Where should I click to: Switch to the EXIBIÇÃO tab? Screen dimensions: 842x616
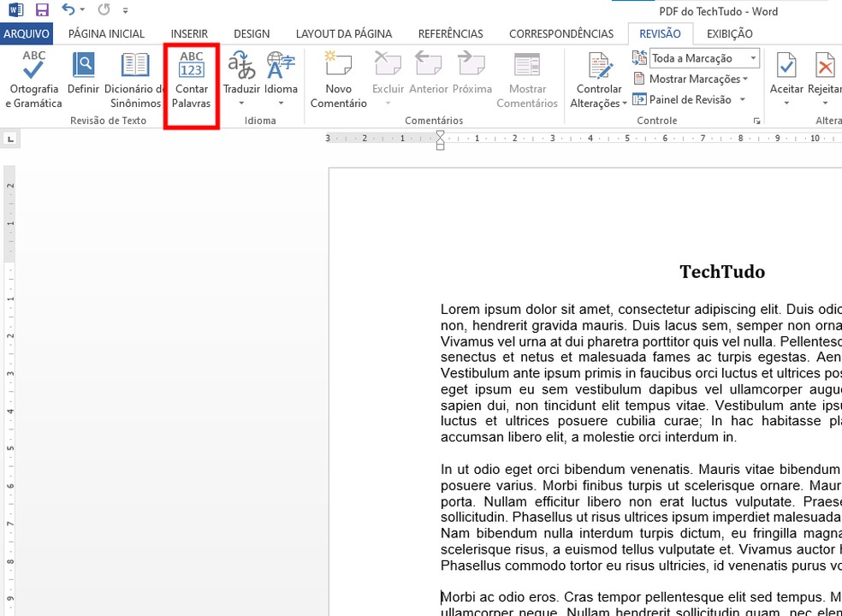(729, 33)
